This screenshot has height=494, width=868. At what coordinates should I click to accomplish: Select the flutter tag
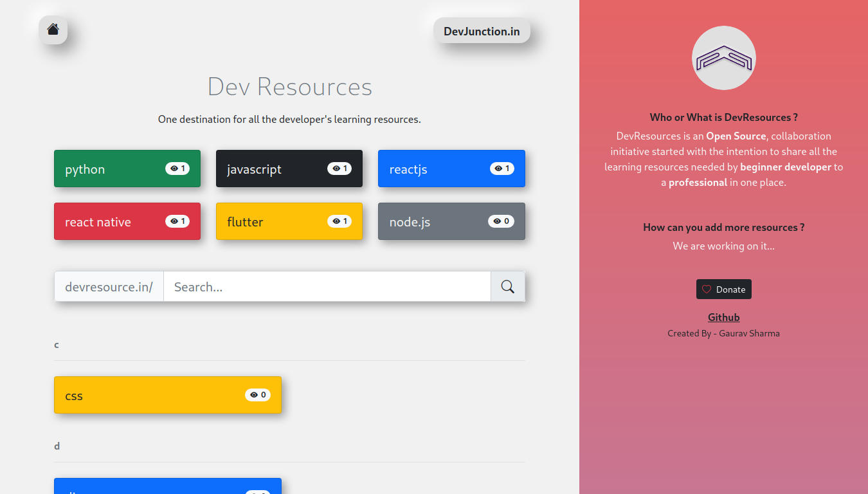[257, 221]
